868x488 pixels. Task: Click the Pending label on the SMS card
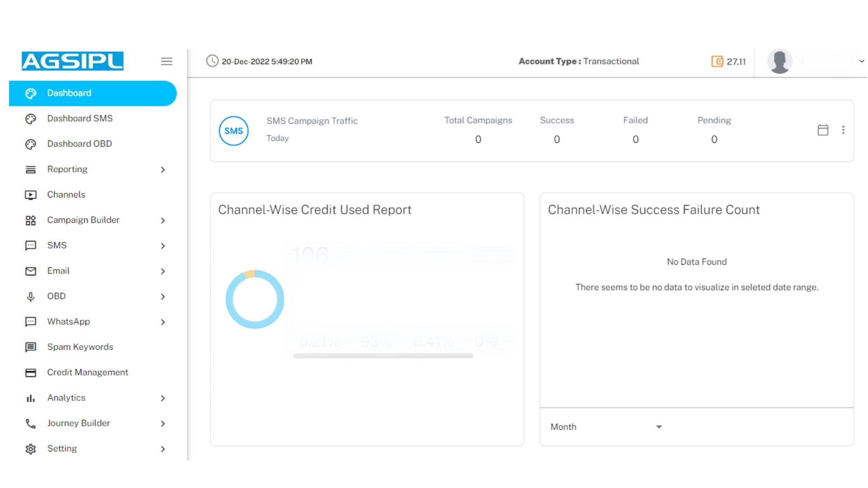[x=714, y=121]
